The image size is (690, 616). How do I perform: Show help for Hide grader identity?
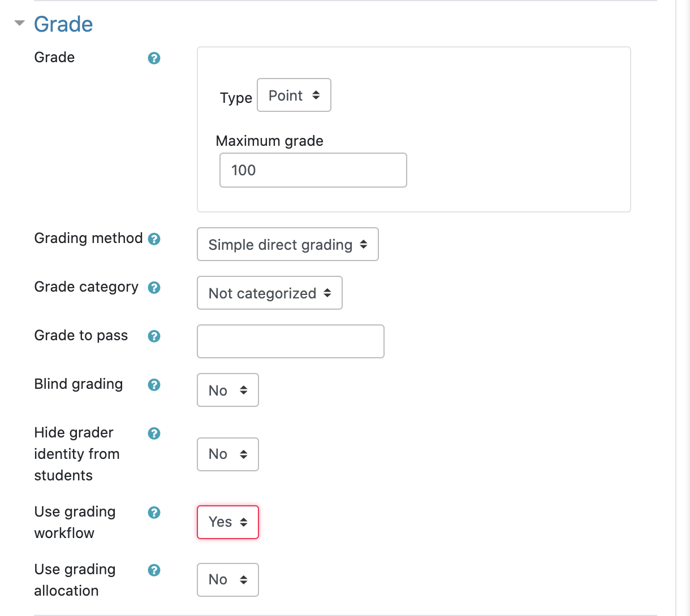pos(153,433)
